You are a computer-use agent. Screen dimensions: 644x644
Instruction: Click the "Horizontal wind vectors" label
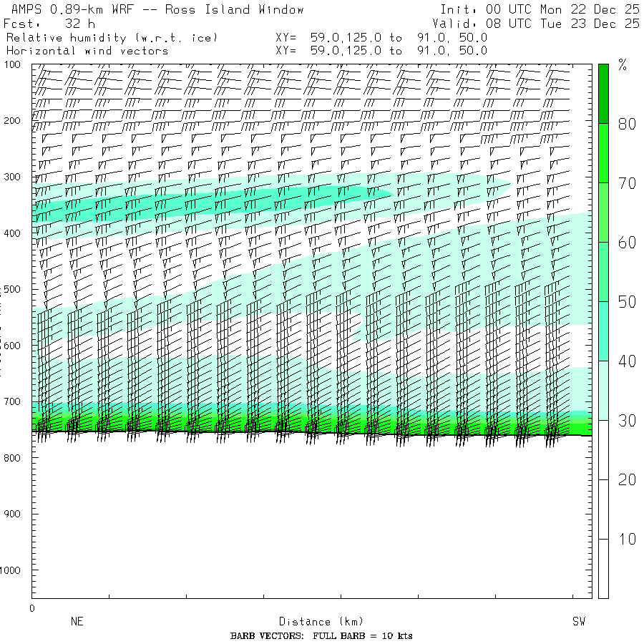tap(87, 51)
